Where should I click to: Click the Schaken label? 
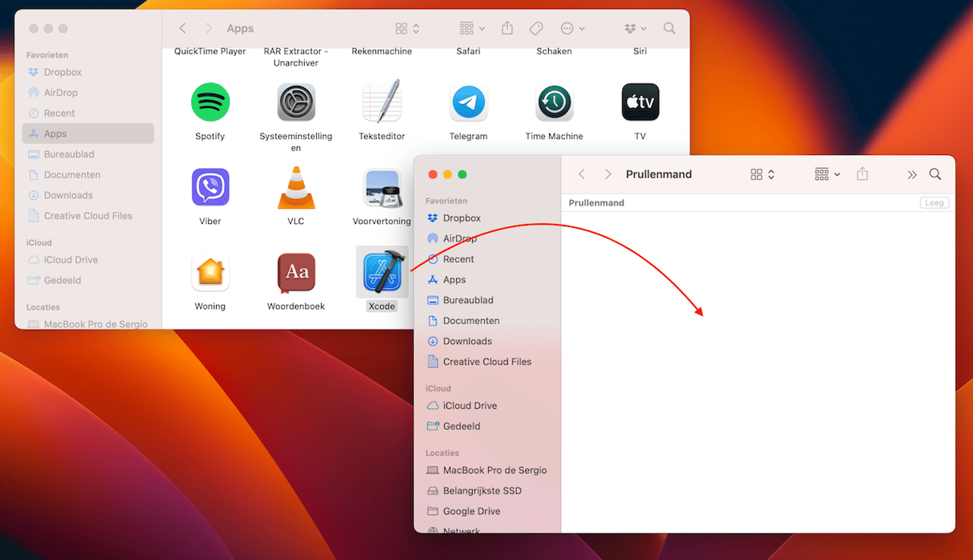coord(555,51)
